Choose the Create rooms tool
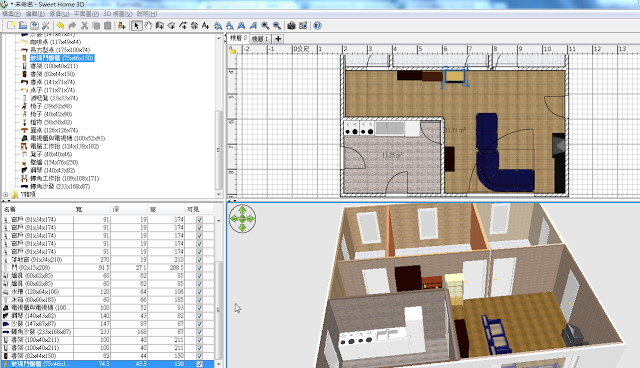 click(171, 26)
